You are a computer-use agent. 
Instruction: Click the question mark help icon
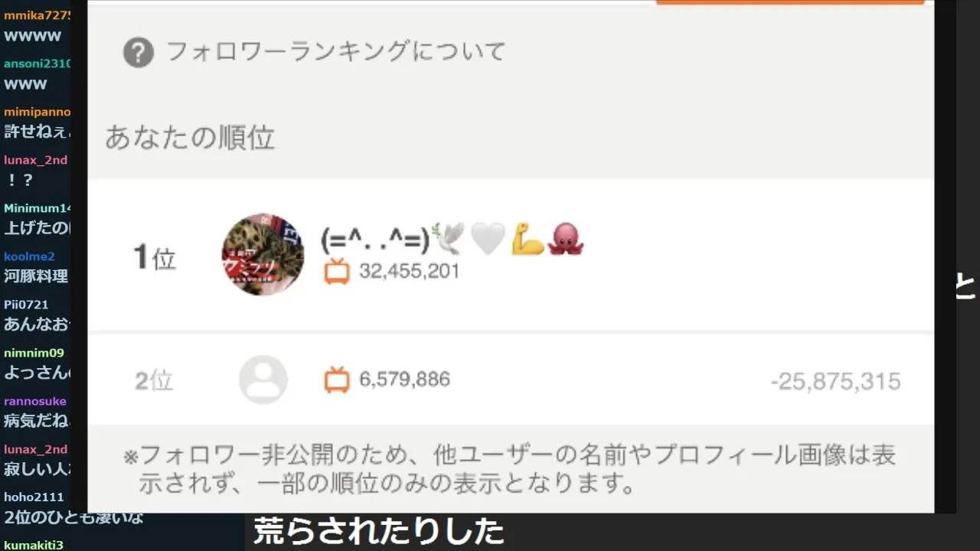pos(139,53)
